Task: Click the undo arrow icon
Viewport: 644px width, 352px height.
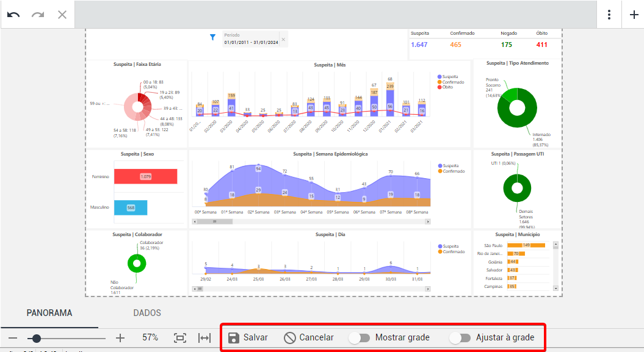Action: (13, 14)
